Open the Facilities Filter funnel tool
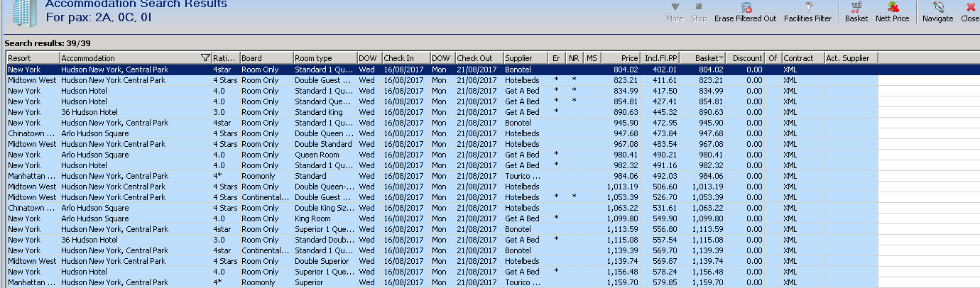Viewport: 980px width, 288px height. tap(807, 12)
